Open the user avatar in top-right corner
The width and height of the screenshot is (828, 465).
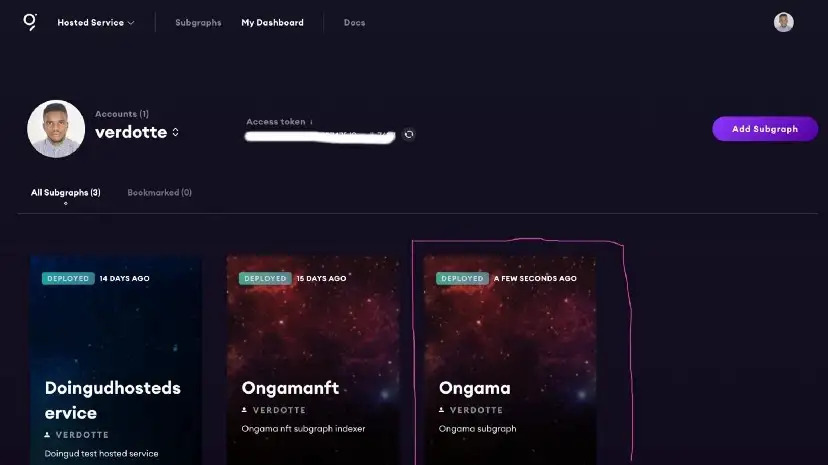click(x=784, y=22)
